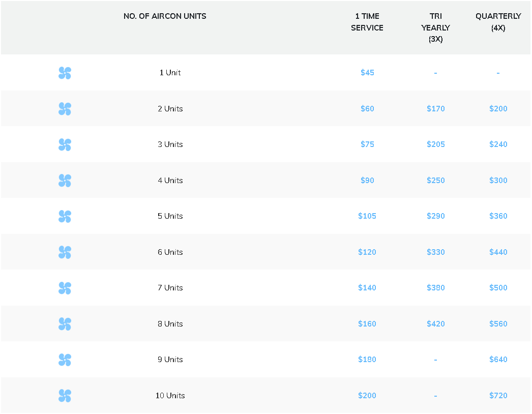Select the $240 quarterly price
This screenshot has width=532, height=414.
point(498,144)
